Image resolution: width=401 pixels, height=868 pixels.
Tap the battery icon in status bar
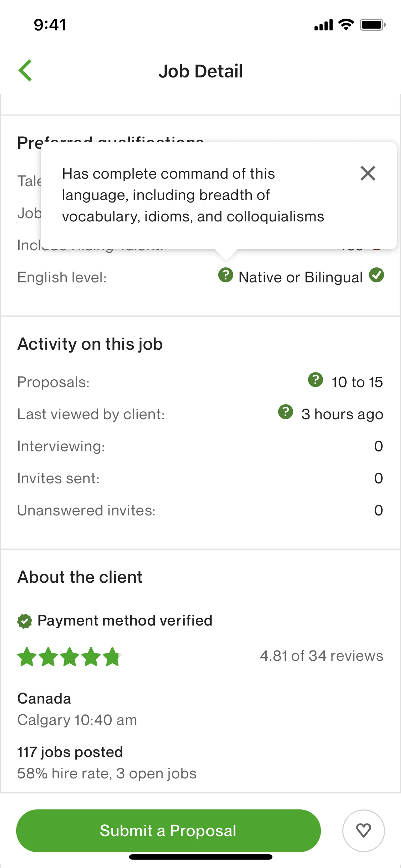click(x=372, y=25)
